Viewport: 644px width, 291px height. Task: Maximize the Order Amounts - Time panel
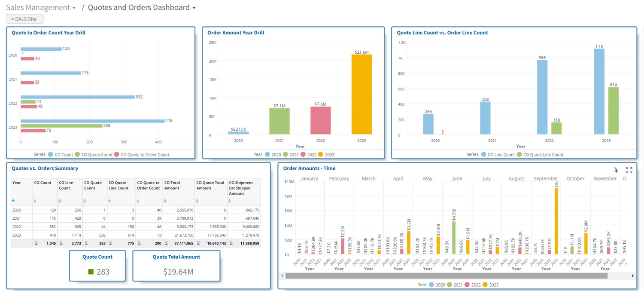629,170
